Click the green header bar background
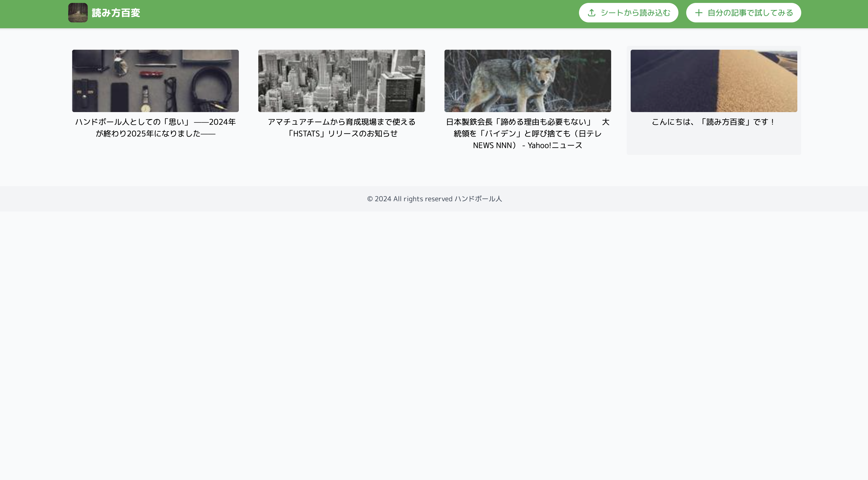 point(337,14)
